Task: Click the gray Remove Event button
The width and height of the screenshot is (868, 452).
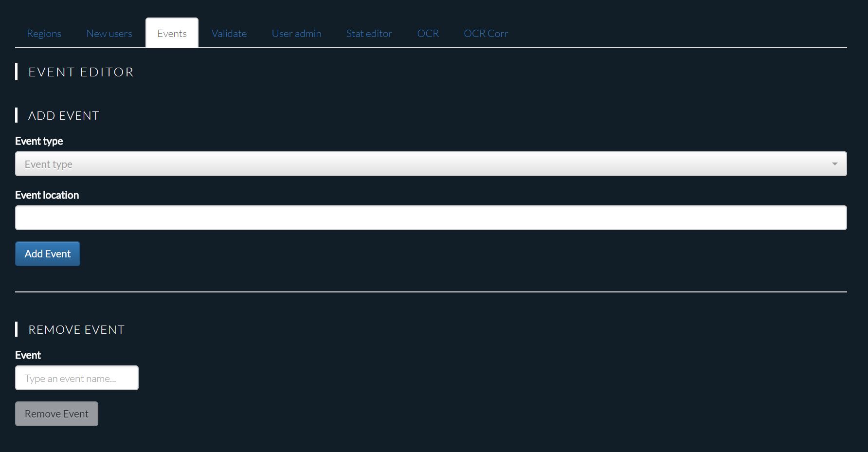Action: (x=56, y=414)
